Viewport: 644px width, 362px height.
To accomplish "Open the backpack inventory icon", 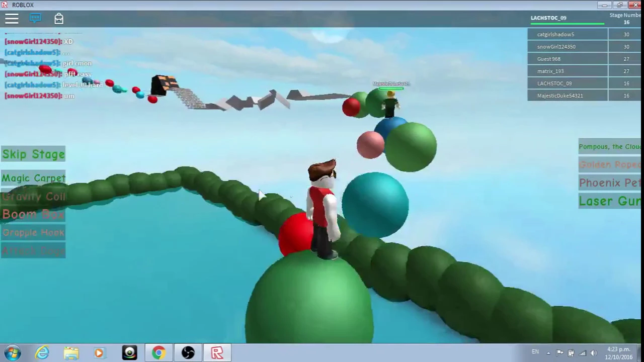I will [59, 19].
